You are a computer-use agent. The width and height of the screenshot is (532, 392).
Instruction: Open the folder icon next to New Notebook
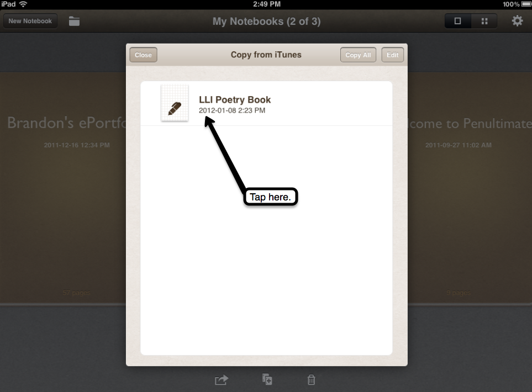pyautogui.click(x=74, y=21)
